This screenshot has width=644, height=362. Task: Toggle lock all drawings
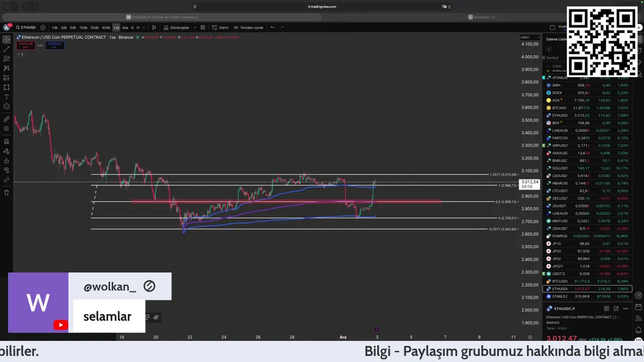7,161
